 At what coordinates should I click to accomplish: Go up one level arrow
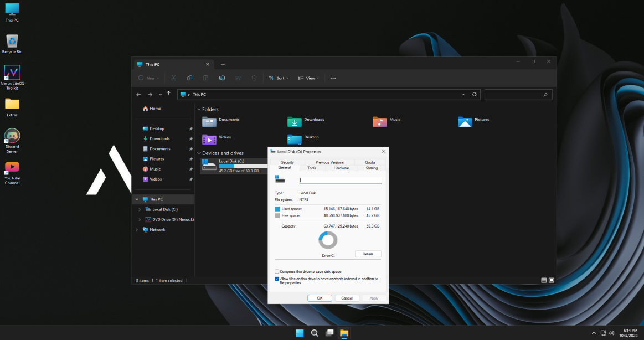pos(168,94)
